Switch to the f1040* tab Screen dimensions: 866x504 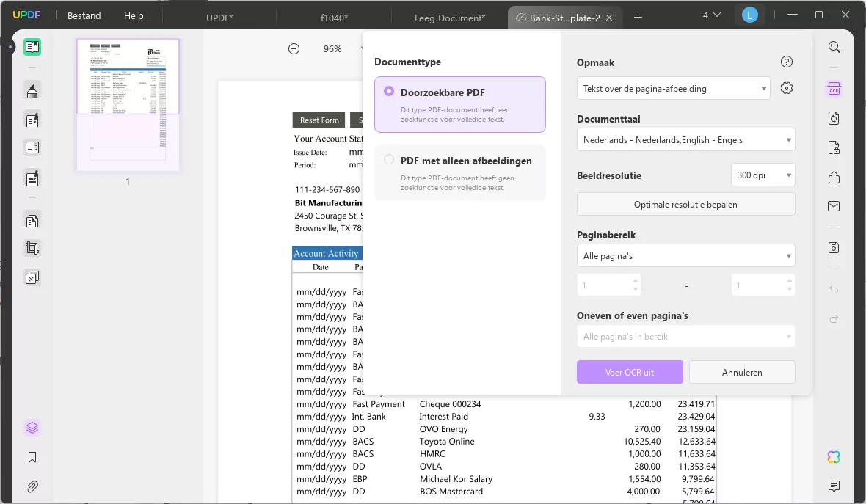(x=334, y=18)
